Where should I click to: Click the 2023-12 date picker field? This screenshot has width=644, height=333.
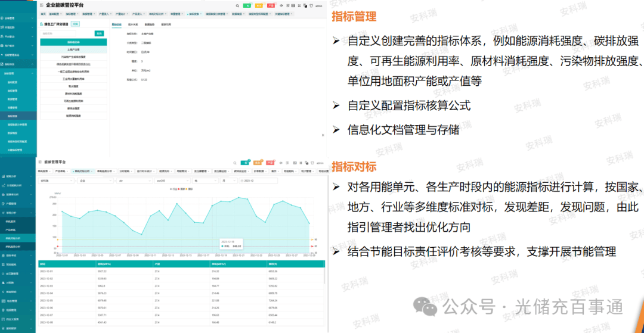click(259, 180)
